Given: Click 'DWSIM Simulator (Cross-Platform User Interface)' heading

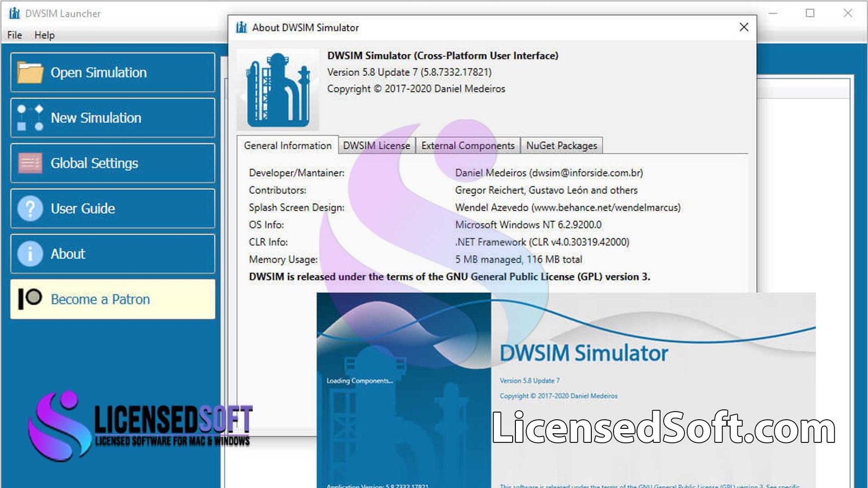Looking at the screenshot, I should [x=443, y=55].
